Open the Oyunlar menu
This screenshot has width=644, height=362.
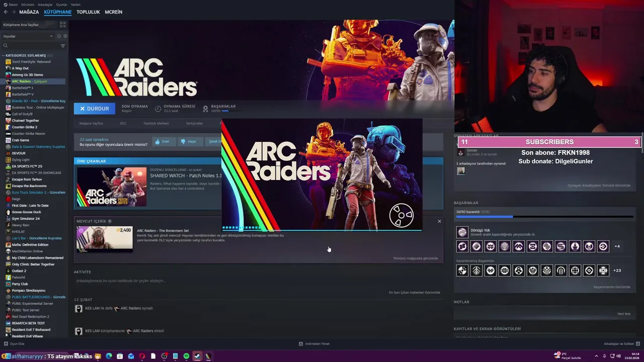pyautogui.click(x=62, y=5)
